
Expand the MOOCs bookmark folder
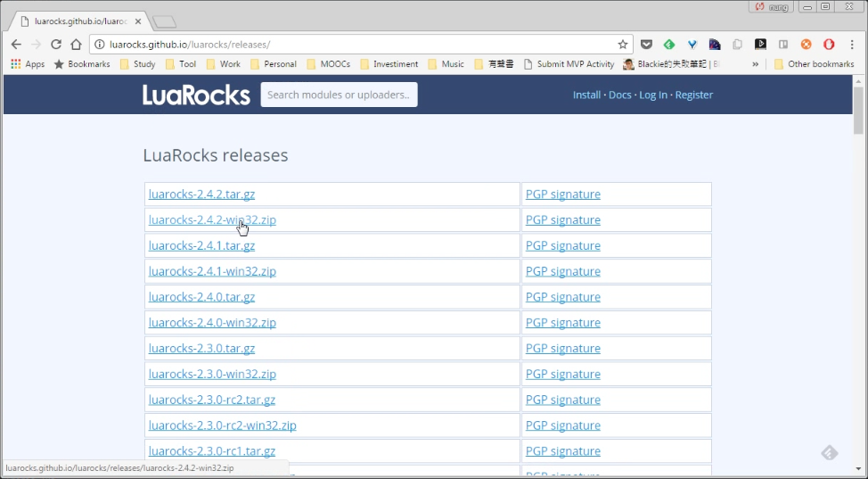coord(329,63)
